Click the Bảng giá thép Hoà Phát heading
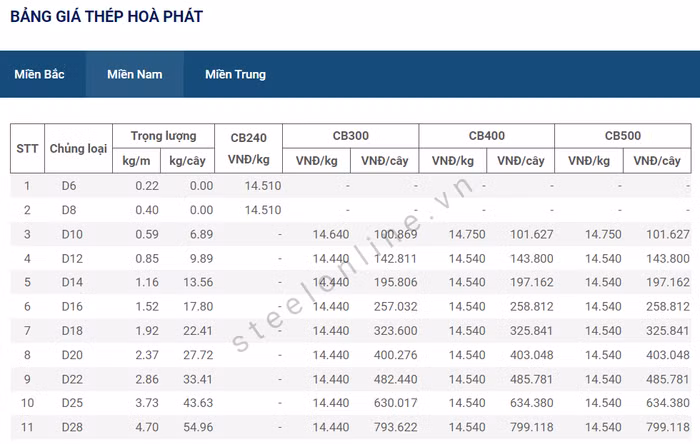 pyautogui.click(x=106, y=17)
